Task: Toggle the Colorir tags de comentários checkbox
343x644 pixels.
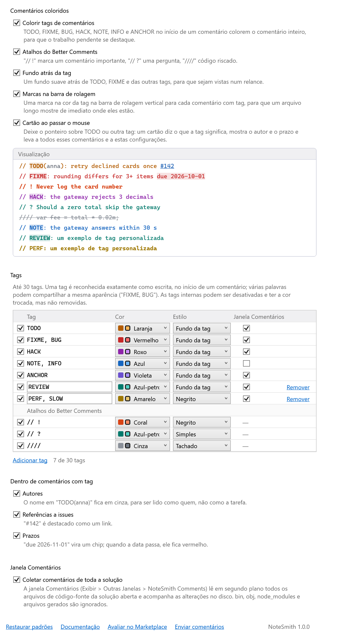Action: (16, 23)
